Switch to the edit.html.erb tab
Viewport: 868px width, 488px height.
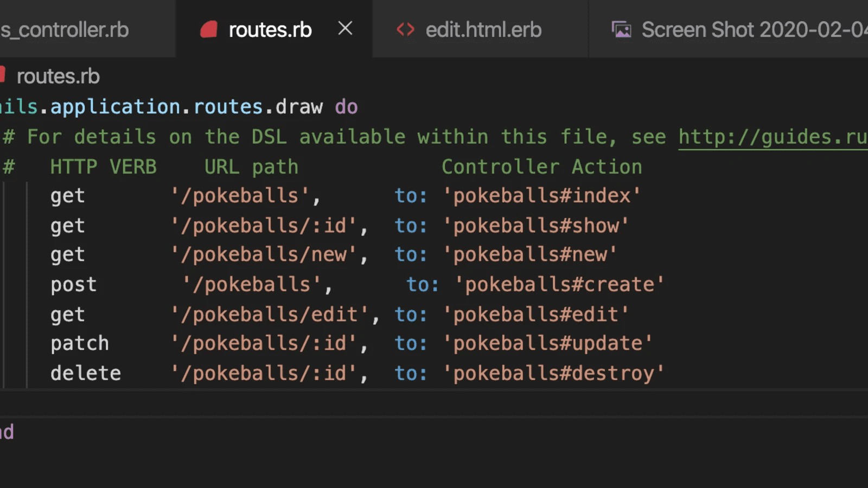point(480,29)
